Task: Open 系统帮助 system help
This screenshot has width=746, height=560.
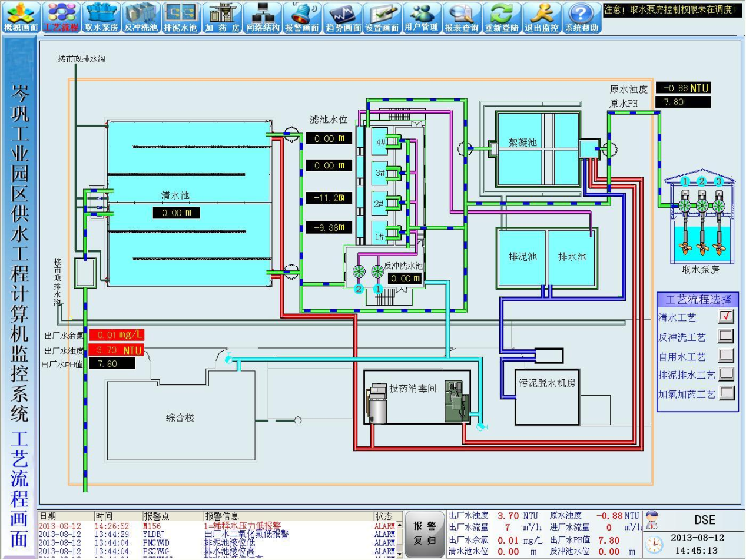Action: pos(582,18)
